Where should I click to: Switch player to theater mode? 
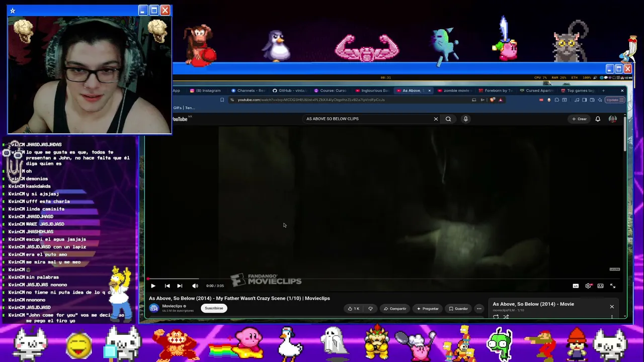pos(600,286)
